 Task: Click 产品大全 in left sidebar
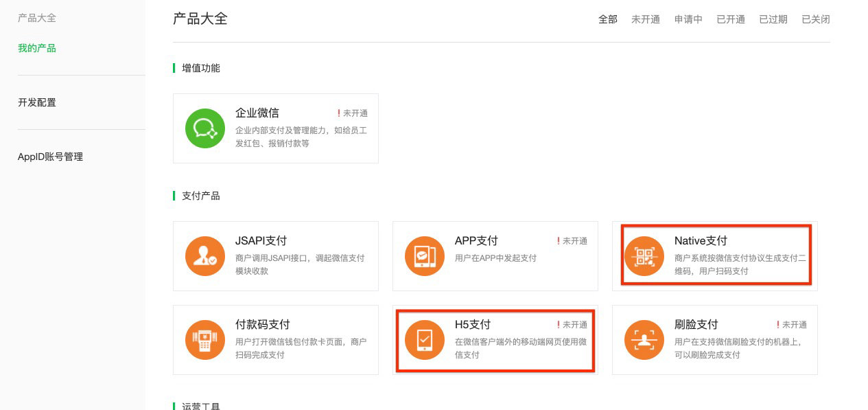click(37, 18)
